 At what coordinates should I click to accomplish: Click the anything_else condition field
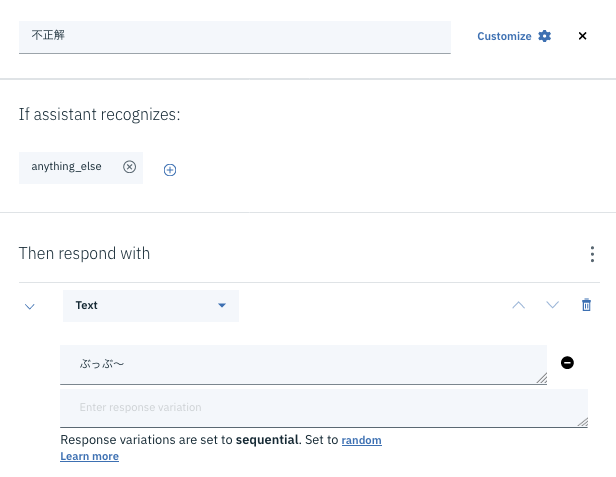click(x=67, y=167)
